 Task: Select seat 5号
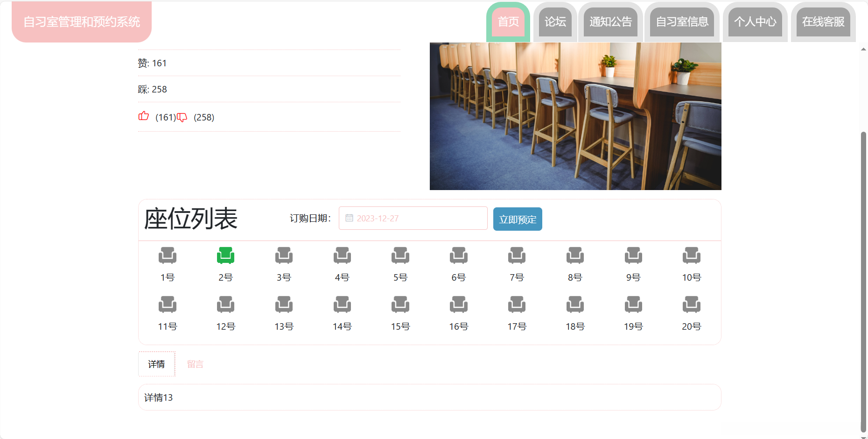pyautogui.click(x=400, y=256)
